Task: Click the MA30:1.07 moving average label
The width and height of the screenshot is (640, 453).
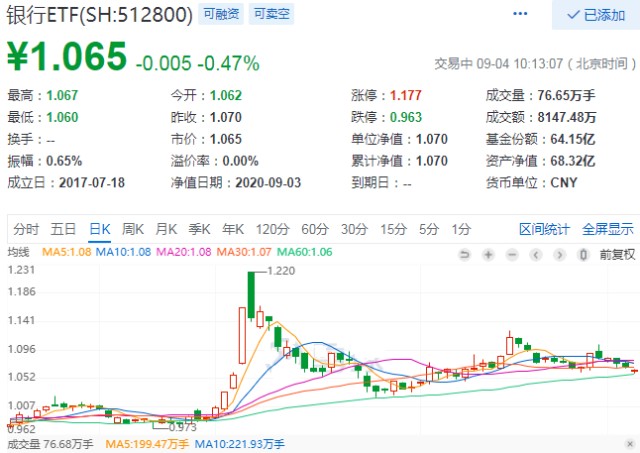Action: click(x=244, y=252)
